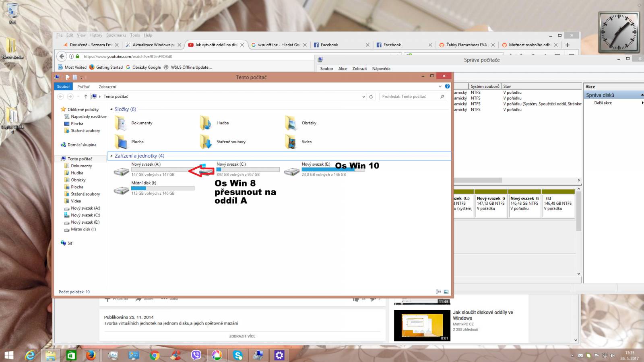Open Google Chrome from the taskbar
The image size is (644, 362).
pos(154,355)
